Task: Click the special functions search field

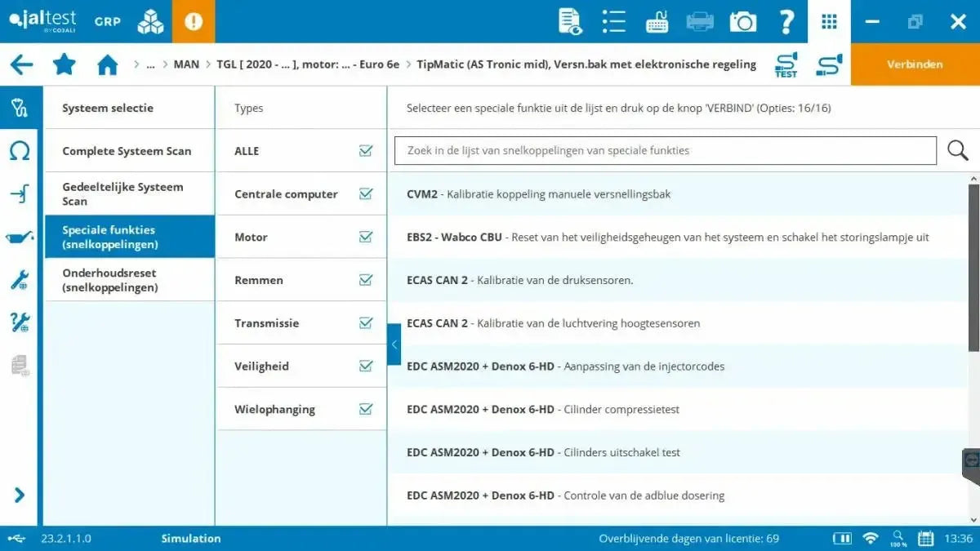Action: coord(661,150)
